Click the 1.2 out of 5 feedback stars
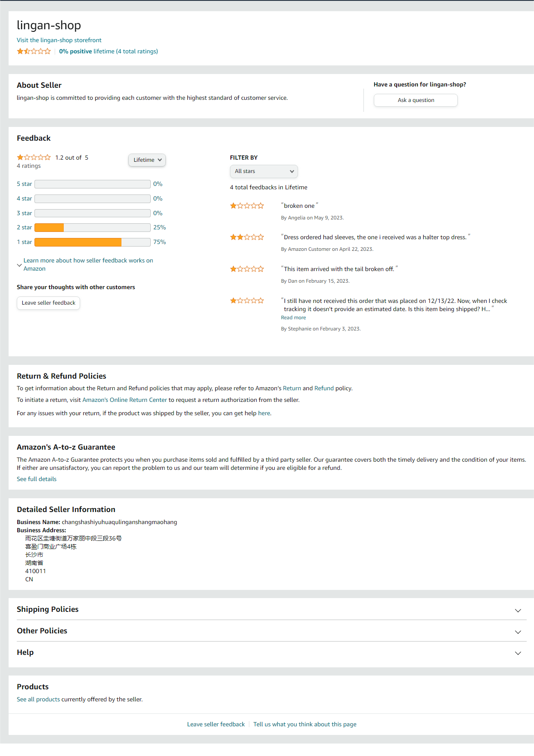This screenshot has width=534, height=756. tap(34, 157)
